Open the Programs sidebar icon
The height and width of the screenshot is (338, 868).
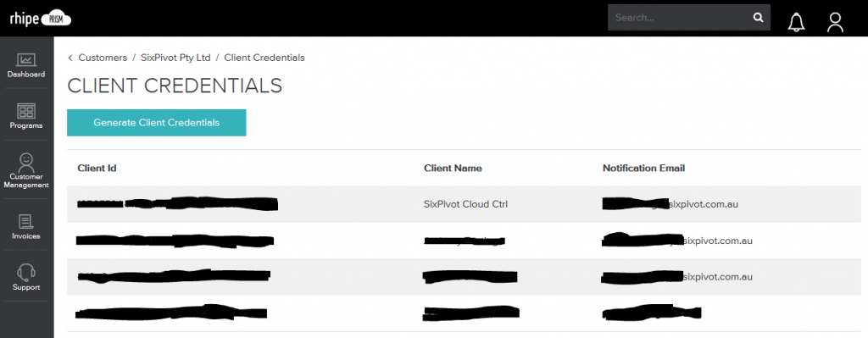tap(26, 111)
